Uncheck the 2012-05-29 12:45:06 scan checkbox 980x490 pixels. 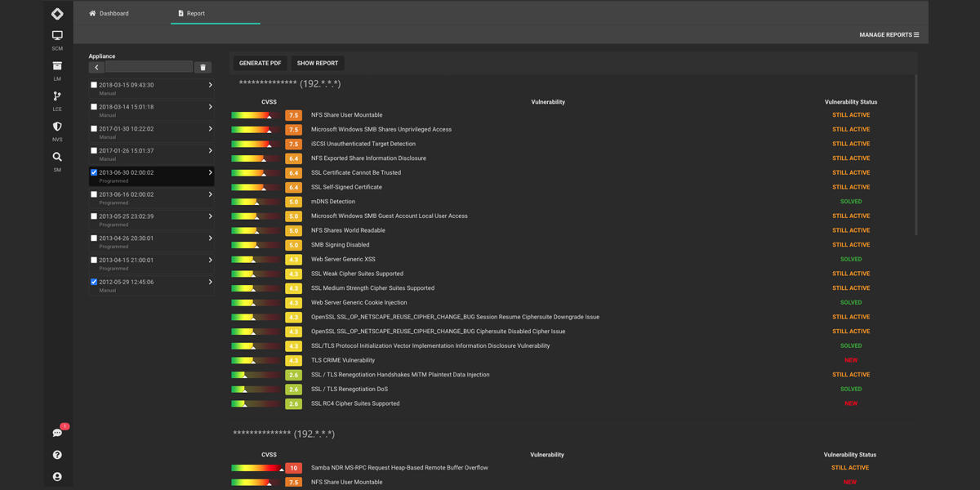pos(94,282)
